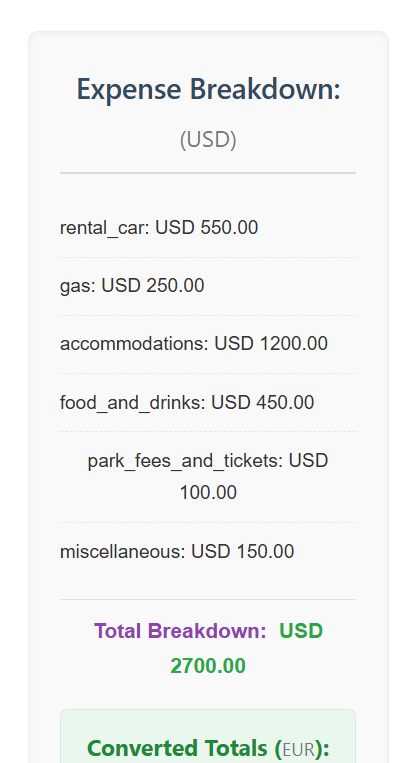Click the accommodations USD 1200.00 row
Screen dimensions: 418x763
(208, 345)
